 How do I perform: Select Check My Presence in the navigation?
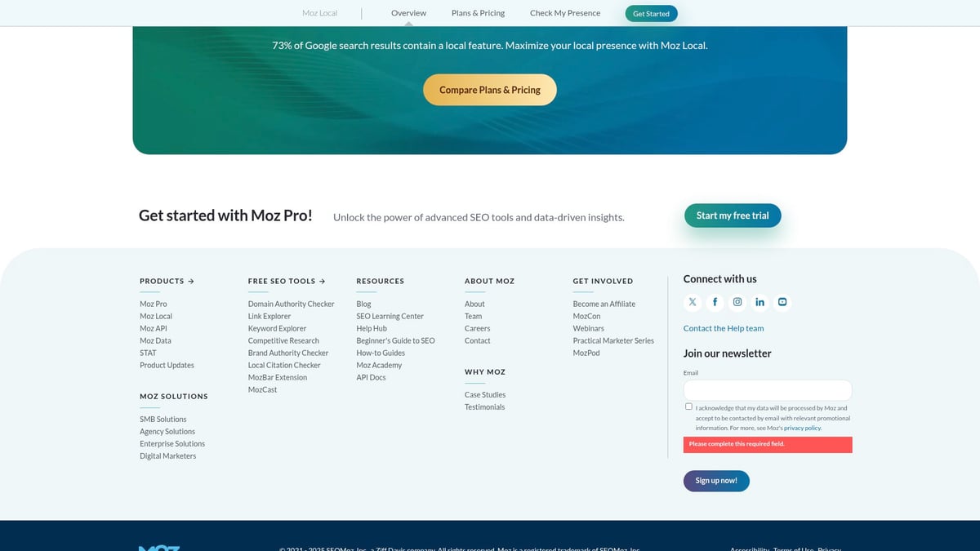coord(564,12)
